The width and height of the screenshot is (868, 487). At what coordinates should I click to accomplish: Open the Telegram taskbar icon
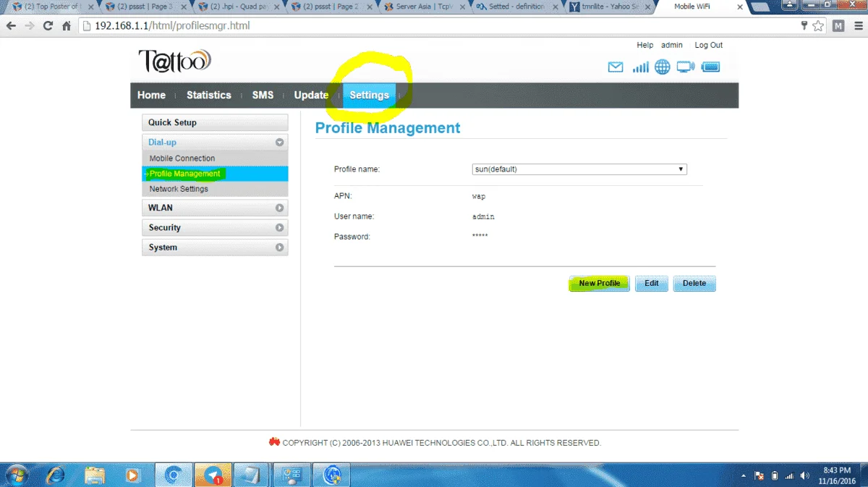click(x=213, y=475)
